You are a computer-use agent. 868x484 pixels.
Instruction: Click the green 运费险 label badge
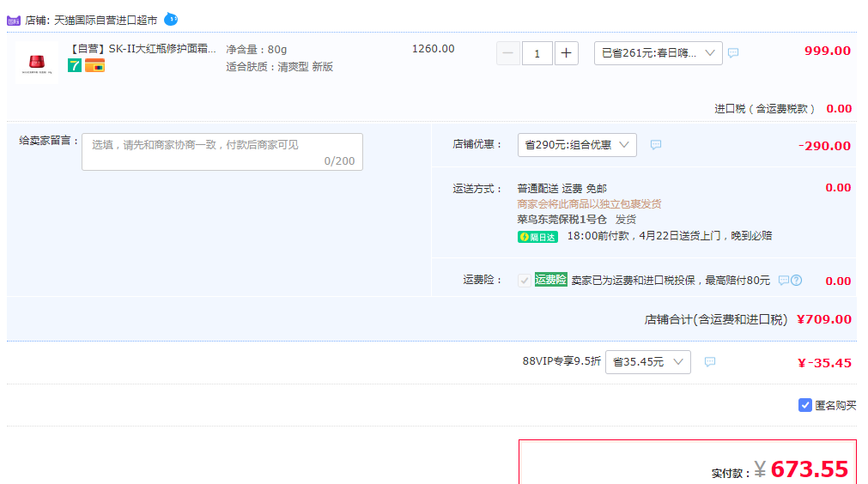tap(551, 280)
